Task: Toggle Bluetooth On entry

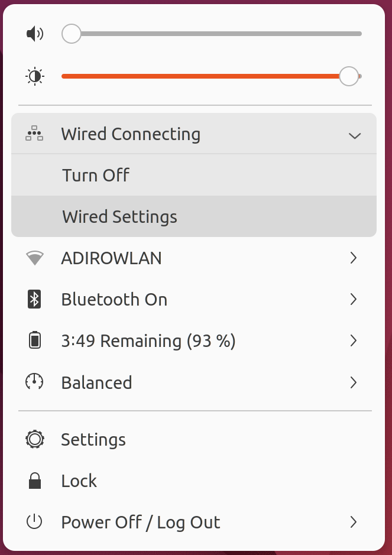Action: pos(114,299)
